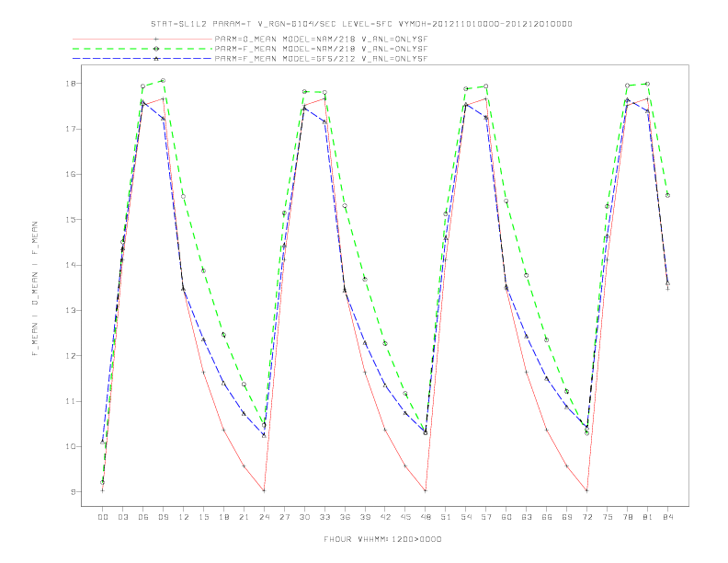Click the plot title starting with STAT=SL1L2
728x563 pixels.
pyautogui.click(x=361, y=24)
